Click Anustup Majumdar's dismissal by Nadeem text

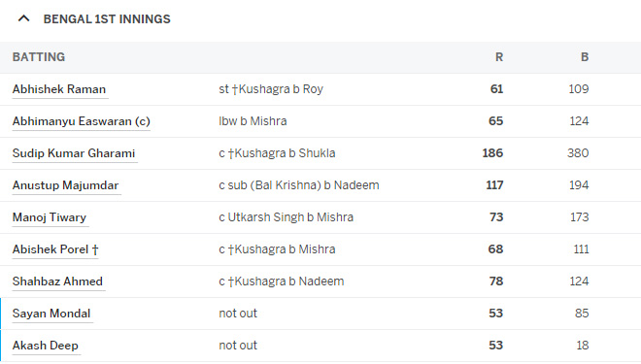[299, 185]
